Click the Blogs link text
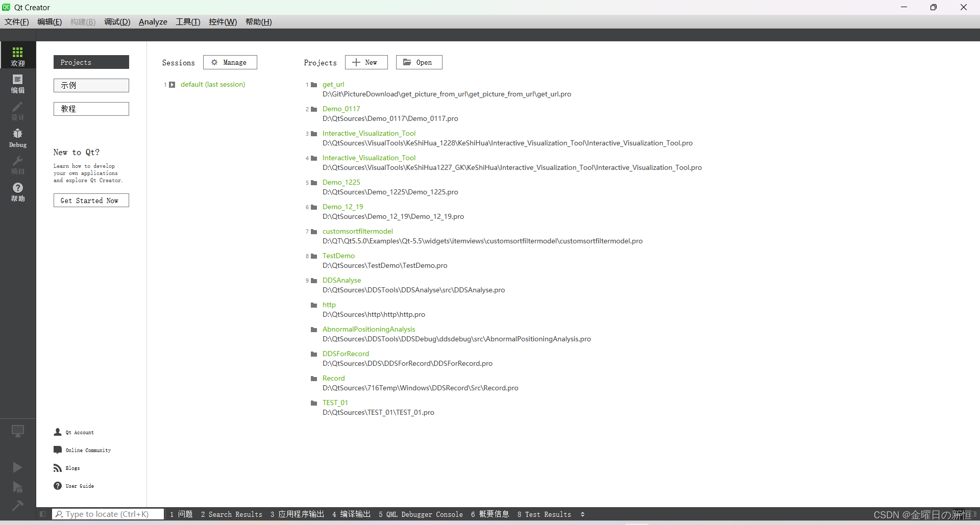980x525 pixels. 72,468
